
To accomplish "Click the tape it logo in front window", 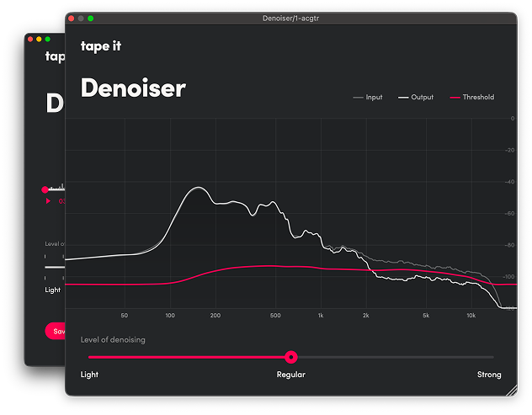I will point(101,46).
